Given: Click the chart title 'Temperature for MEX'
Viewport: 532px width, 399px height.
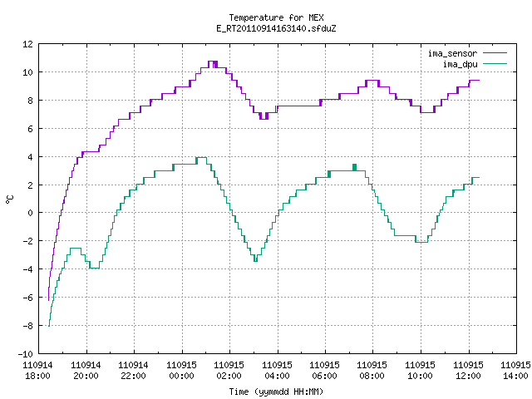Looking at the screenshot, I should click(276, 17).
